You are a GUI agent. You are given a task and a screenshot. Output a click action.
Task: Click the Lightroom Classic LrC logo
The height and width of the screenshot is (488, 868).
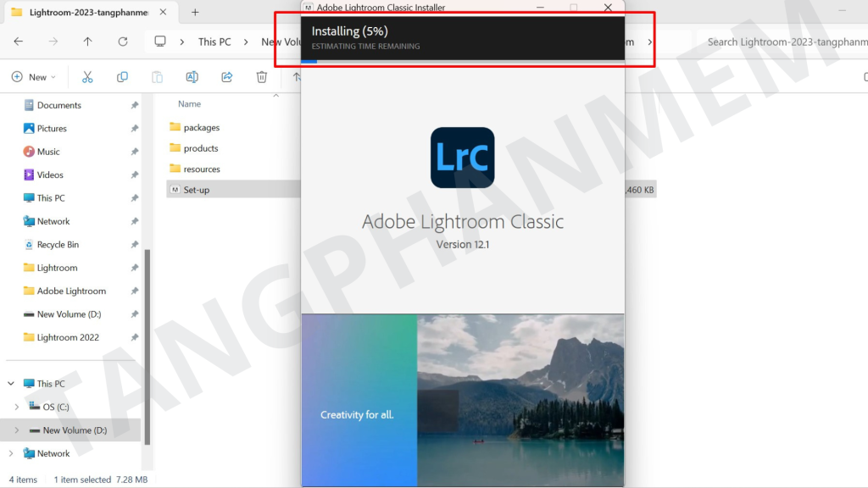[462, 158]
